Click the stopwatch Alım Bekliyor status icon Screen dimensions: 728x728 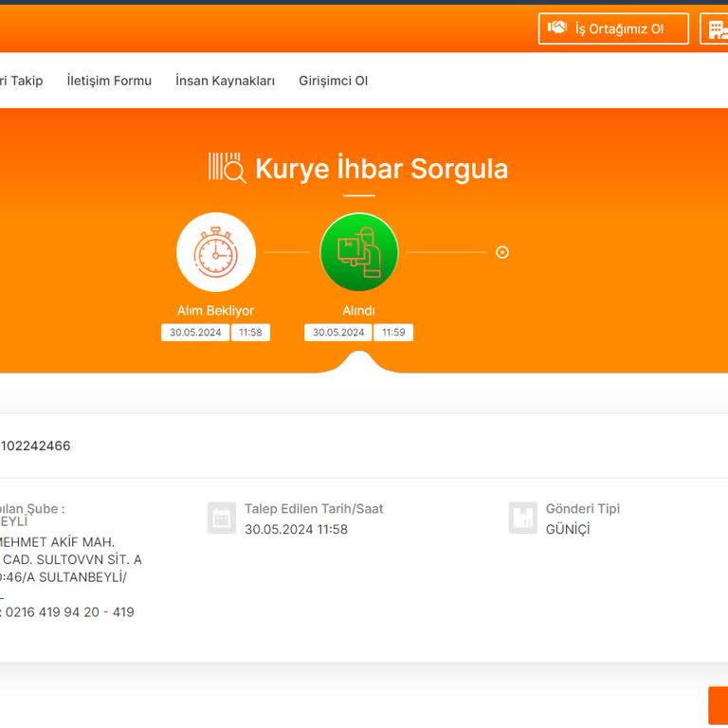tap(216, 252)
